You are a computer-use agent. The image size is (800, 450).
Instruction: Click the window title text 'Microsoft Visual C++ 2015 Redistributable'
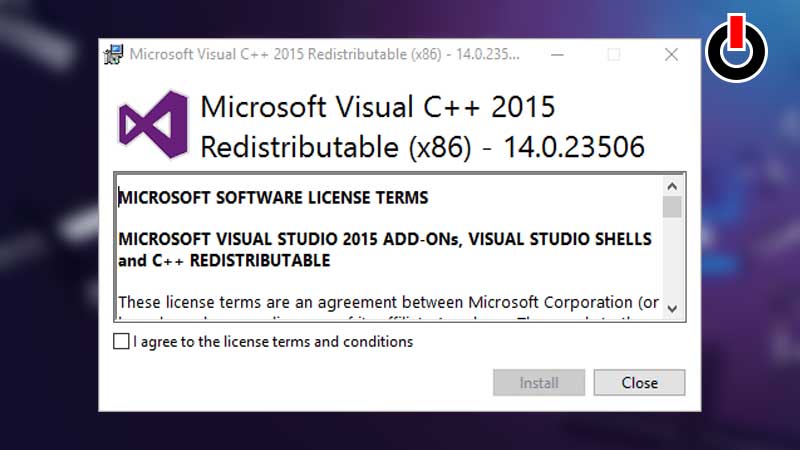268,54
